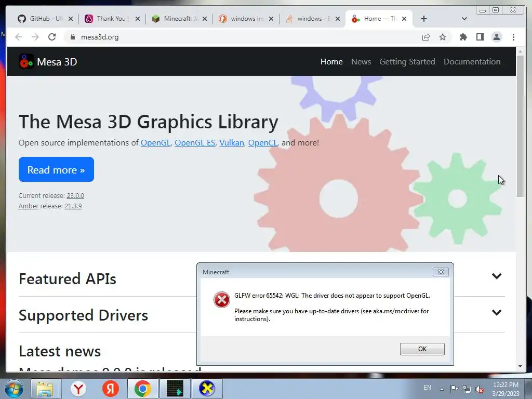Image resolution: width=532 pixels, height=399 pixels.
Task: Open the Home nav link
Action: click(331, 61)
